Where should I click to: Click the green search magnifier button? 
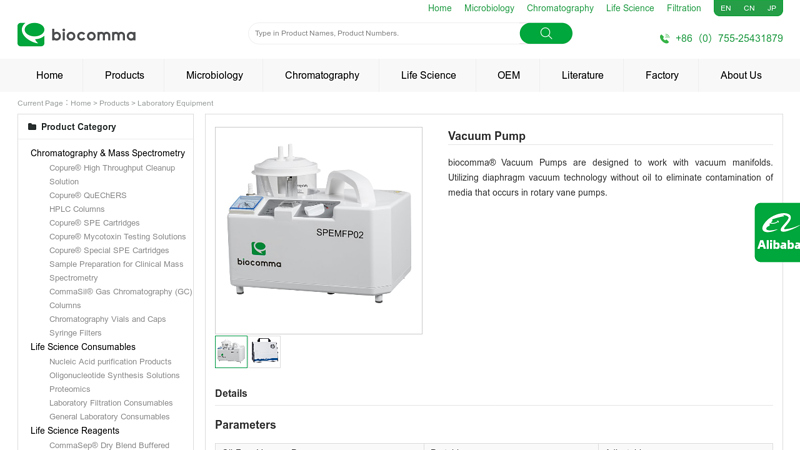(x=546, y=33)
